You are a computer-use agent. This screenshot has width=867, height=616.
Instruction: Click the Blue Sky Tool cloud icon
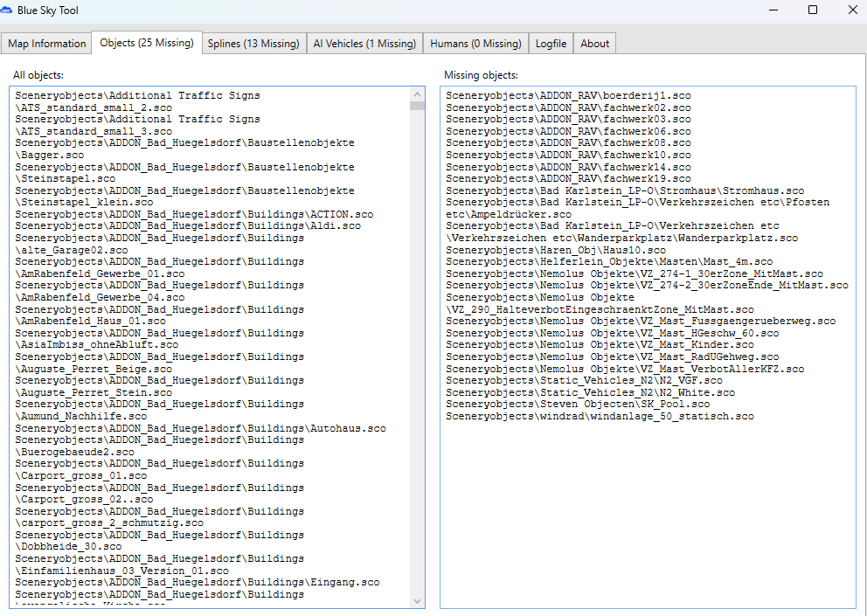coord(7,10)
